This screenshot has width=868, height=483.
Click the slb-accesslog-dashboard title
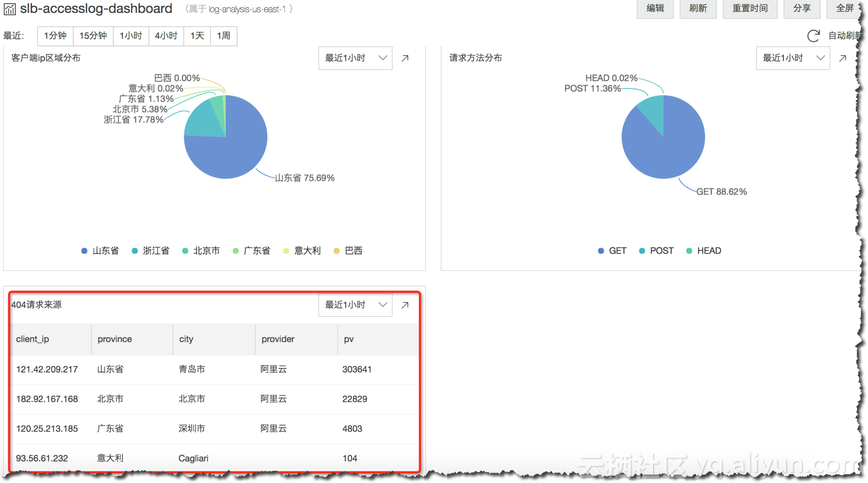(96, 9)
